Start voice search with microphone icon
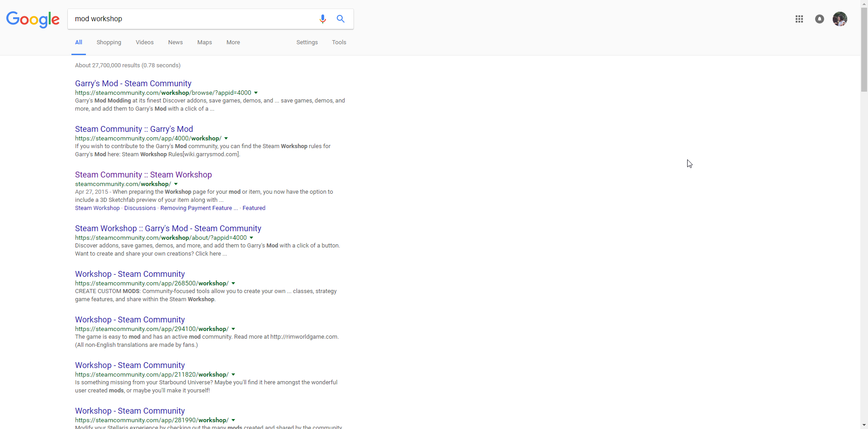 tap(322, 19)
